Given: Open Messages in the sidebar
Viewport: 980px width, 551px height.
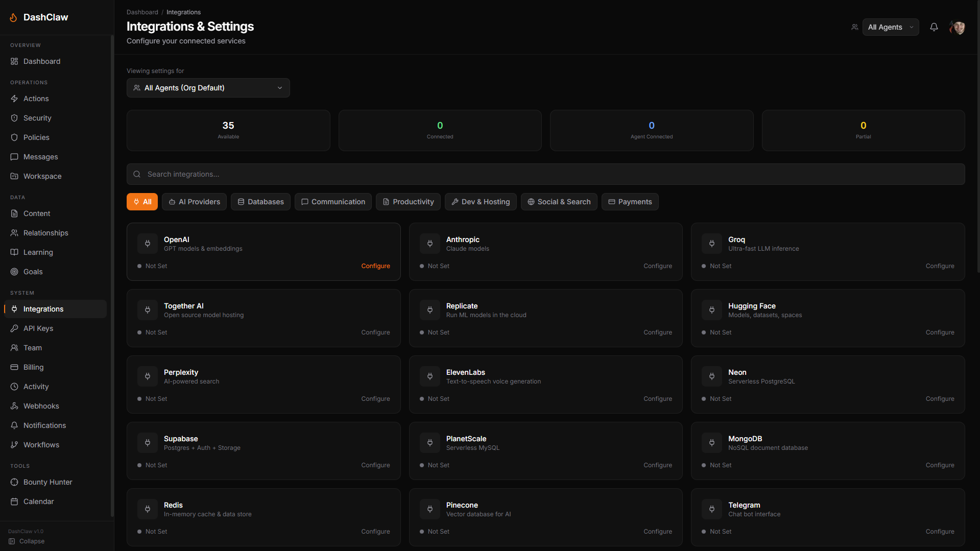Looking at the screenshot, I should point(55,157).
